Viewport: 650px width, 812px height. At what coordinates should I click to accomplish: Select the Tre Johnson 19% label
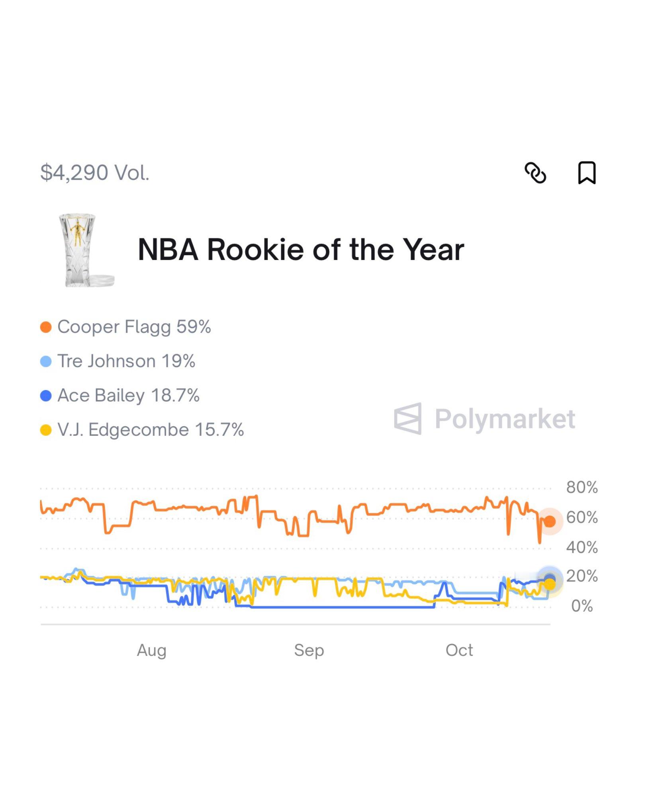click(x=126, y=361)
